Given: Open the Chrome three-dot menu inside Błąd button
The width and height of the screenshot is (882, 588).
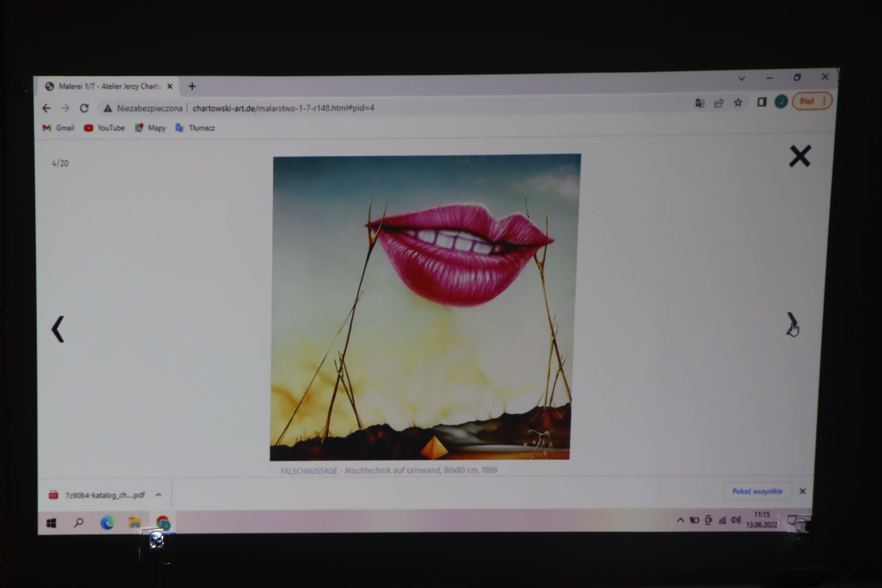Looking at the screenshot, I should tap(824, 101).
